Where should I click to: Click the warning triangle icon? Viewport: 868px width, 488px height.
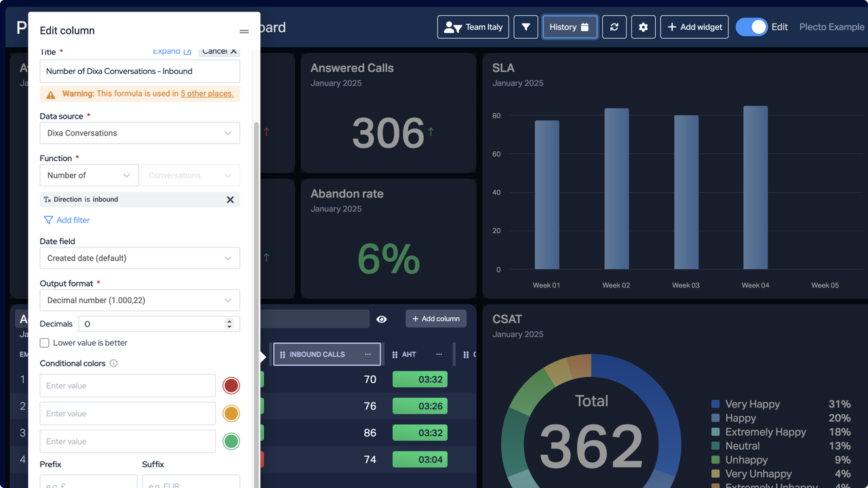(51, 94)
